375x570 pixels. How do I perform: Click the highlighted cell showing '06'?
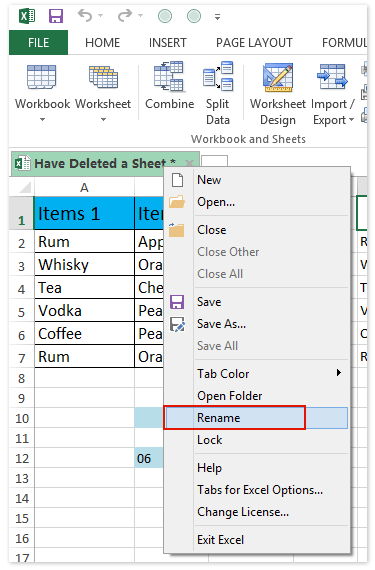149,458
